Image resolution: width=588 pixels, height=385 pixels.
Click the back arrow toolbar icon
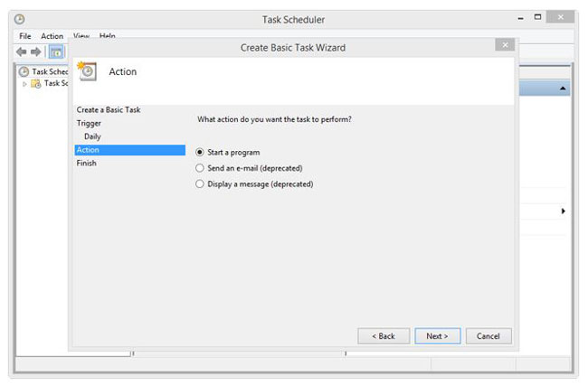click(x=22, y=52)
